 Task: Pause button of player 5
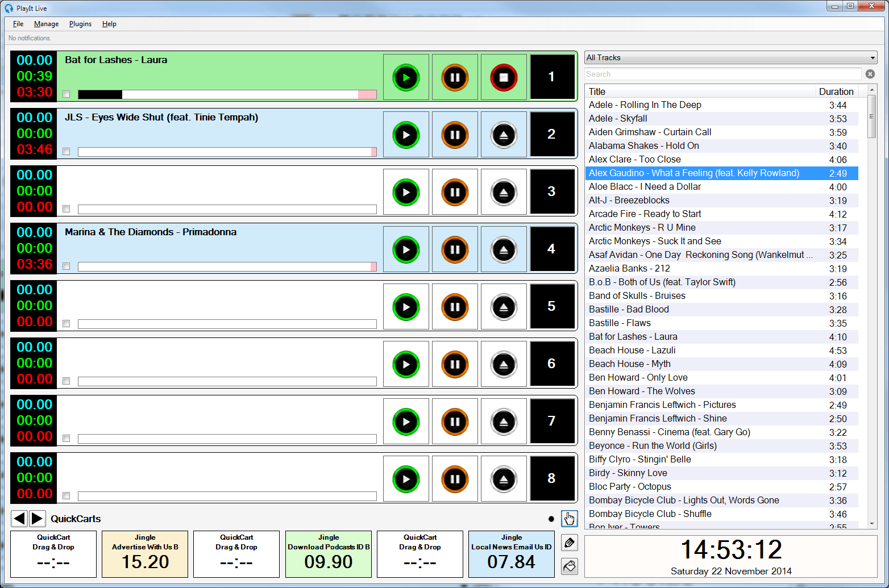coord(455,307)
